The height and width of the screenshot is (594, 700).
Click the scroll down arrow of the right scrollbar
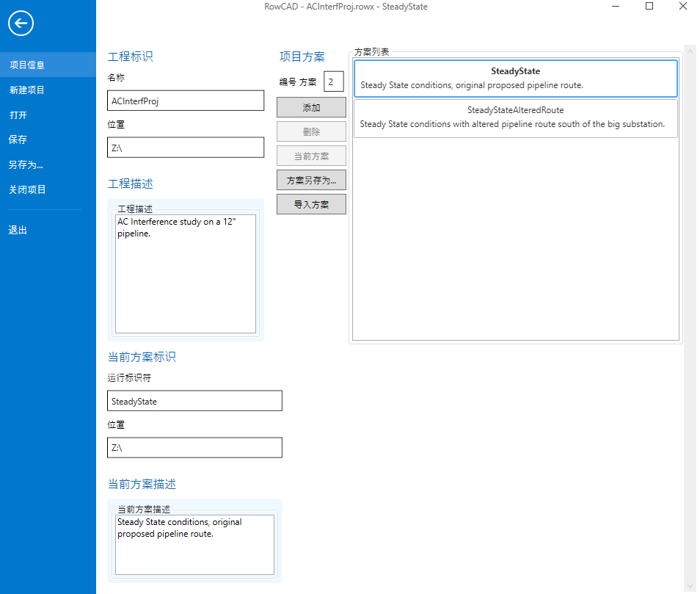coord(690,586)
